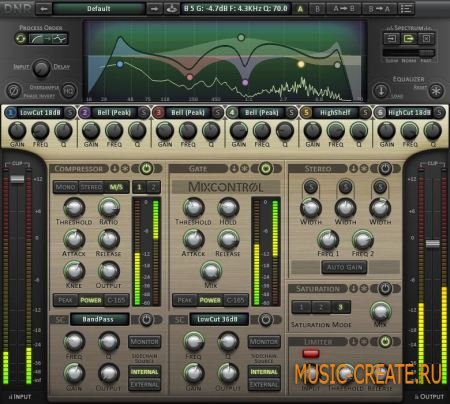Click the pink band 3 node in EQ graph

pyautogui.click(x=190, y=77)
